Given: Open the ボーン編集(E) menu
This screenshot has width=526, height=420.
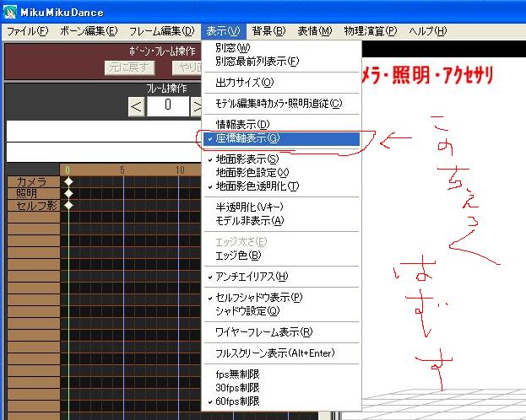Looking at the screenshot, I should [89, 31].
